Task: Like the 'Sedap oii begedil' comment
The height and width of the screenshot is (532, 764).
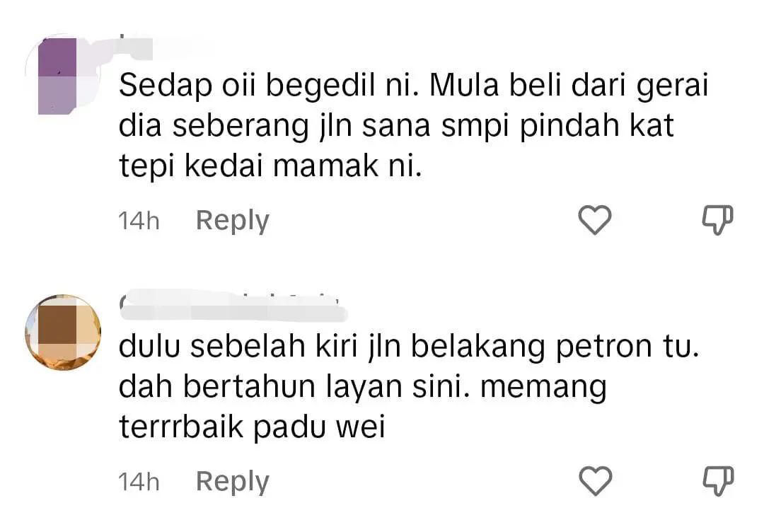Action: pos(595,220)
